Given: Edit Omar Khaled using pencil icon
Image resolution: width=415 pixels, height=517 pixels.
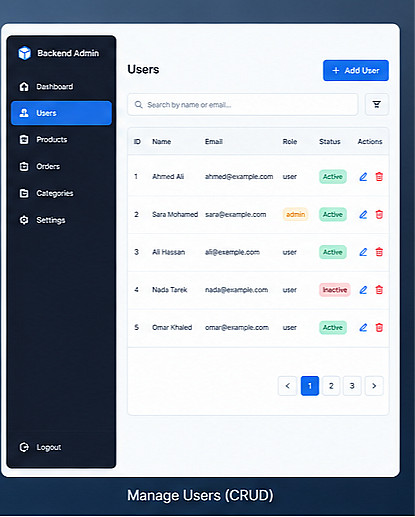Looking at the screenshot, I should [x=363, y=327].
